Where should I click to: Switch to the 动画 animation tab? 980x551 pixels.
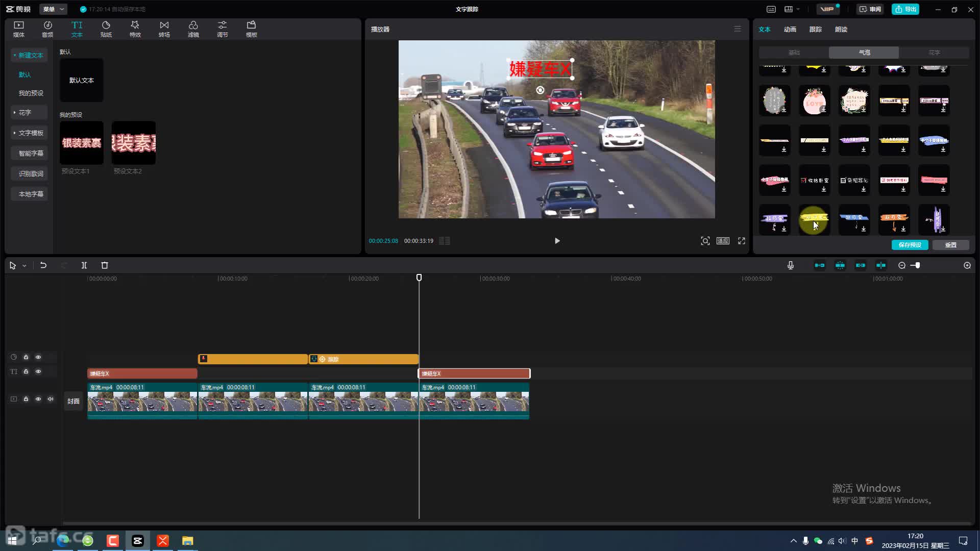pos(790,29)
